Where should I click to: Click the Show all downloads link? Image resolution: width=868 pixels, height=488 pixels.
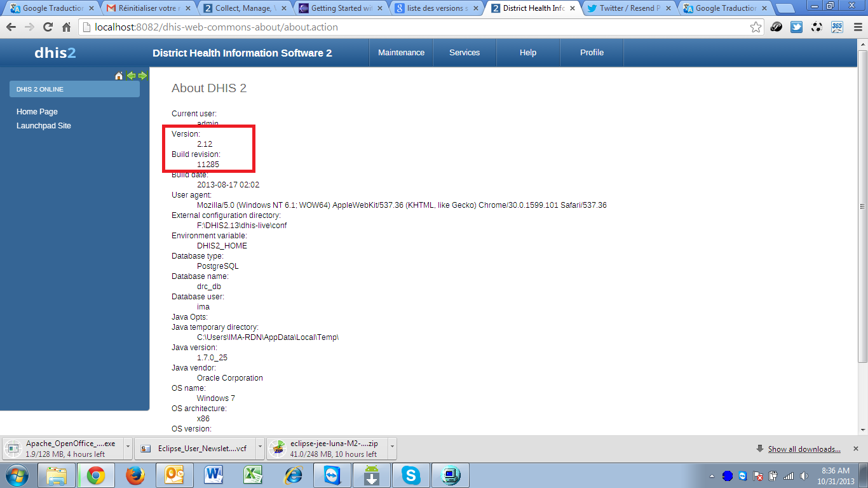804,449
